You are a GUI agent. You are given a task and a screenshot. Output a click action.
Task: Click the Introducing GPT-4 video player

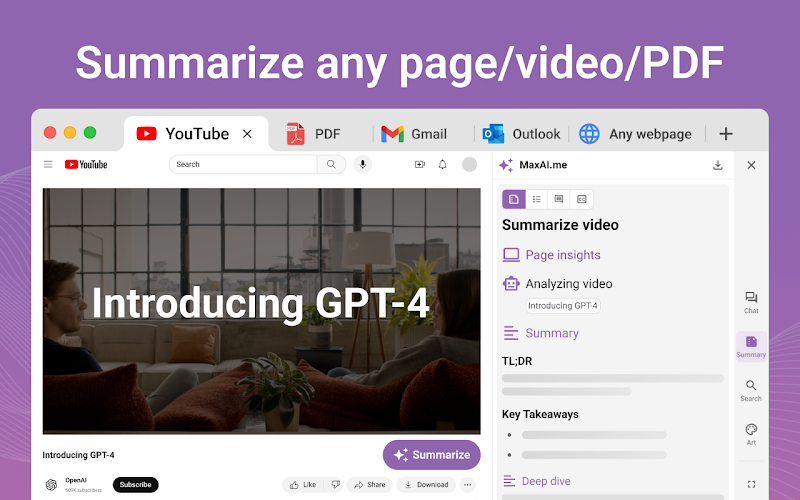262,311
